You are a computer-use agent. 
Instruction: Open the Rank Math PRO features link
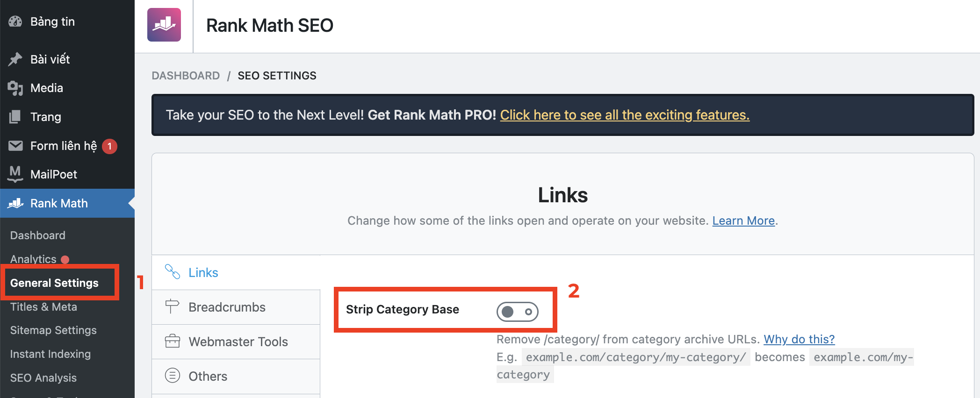(625, 115)
